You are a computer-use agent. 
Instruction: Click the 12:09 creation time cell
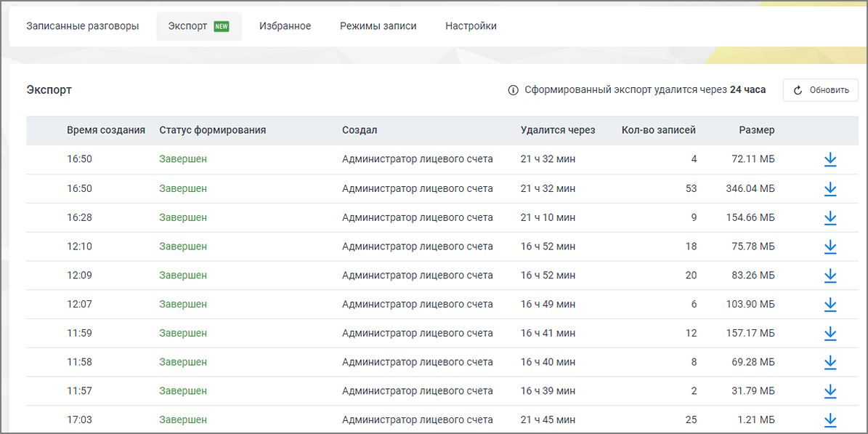tap(79, 276)
